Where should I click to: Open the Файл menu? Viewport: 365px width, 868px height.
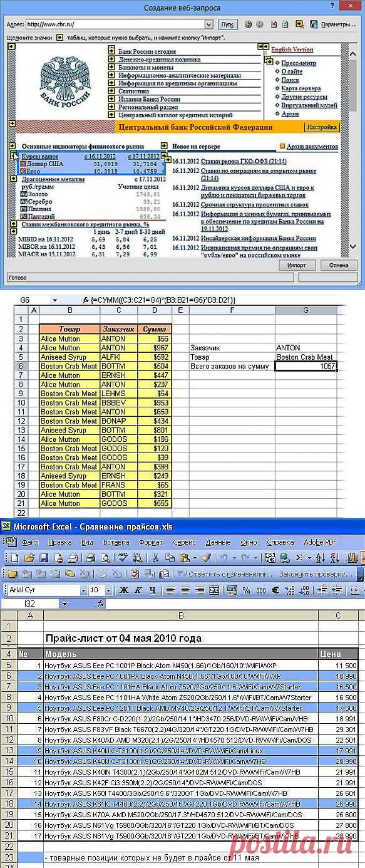point(30,542)
